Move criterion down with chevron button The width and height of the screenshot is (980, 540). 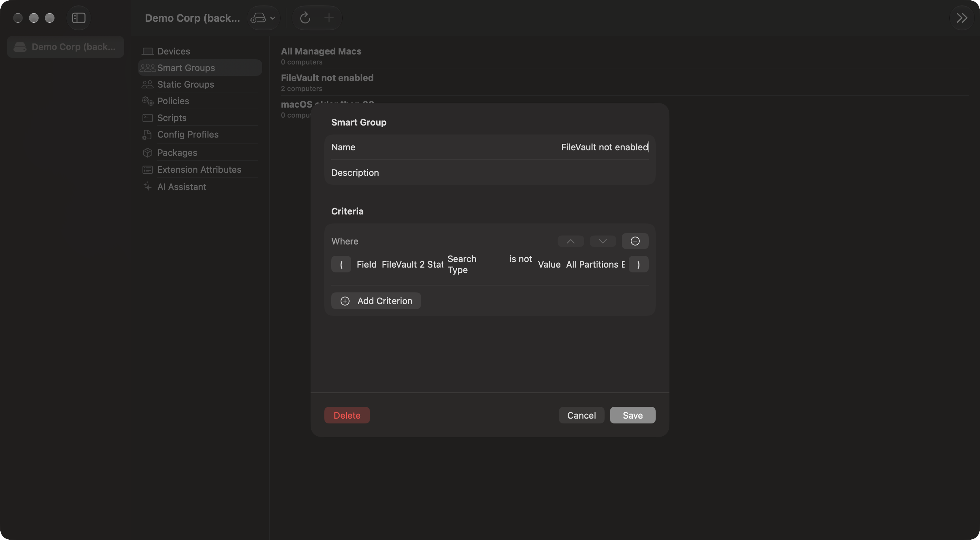coord(602,241)
